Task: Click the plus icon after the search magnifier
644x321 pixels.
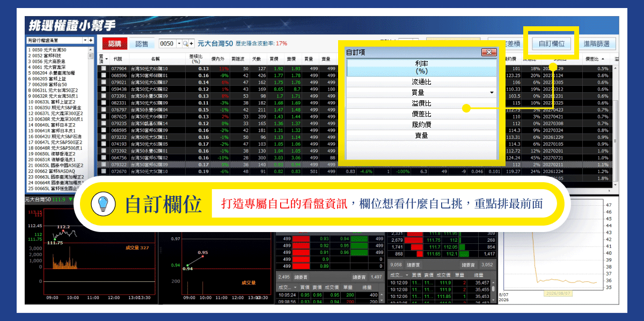Action: click(192, 43)
